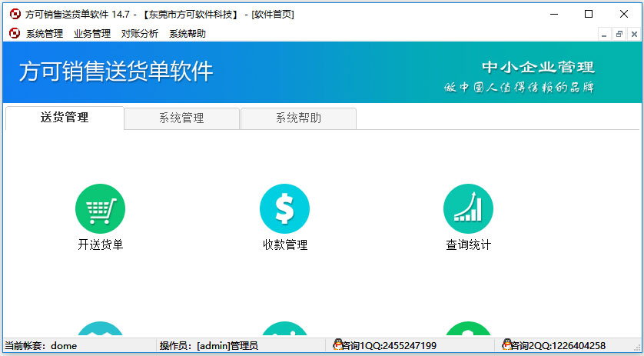Minimize the main application window

pyautogui.click(x=554, y=14)
